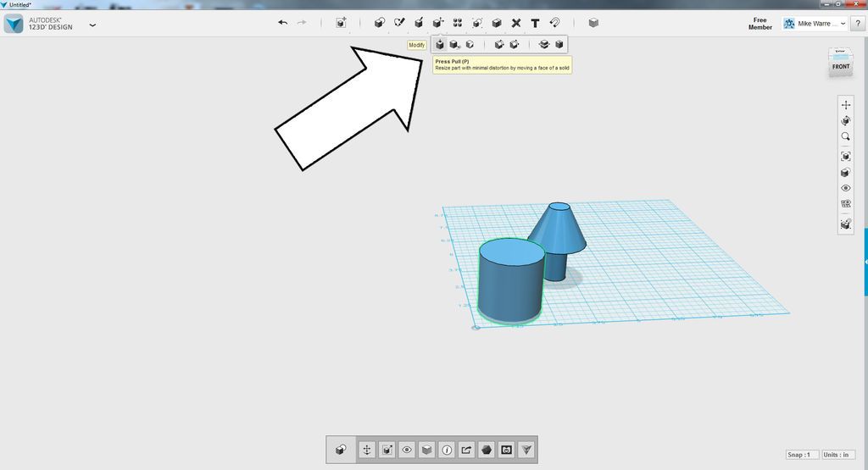
Task: Select the Pan tool in navigation bar
Action: click(845, 104)
